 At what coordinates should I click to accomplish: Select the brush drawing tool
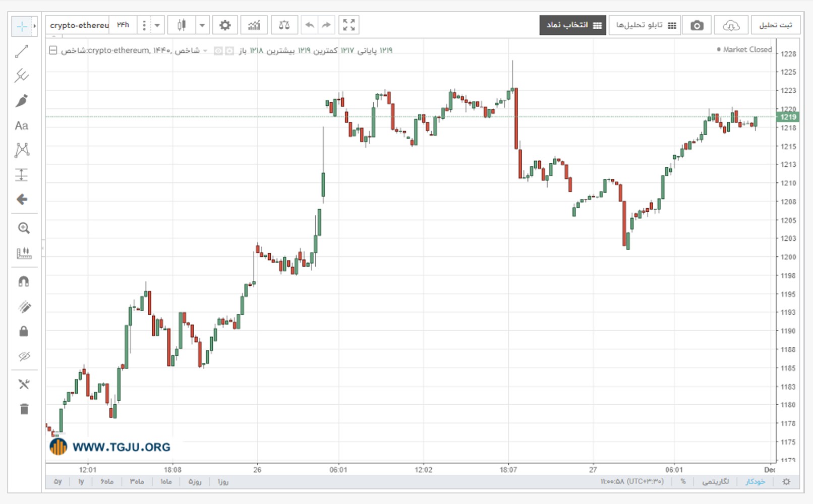[x=22, y=100]
